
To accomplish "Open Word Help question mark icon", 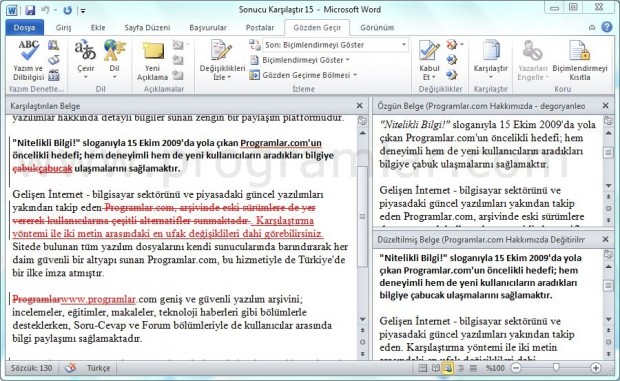I will tap(607, 27).
